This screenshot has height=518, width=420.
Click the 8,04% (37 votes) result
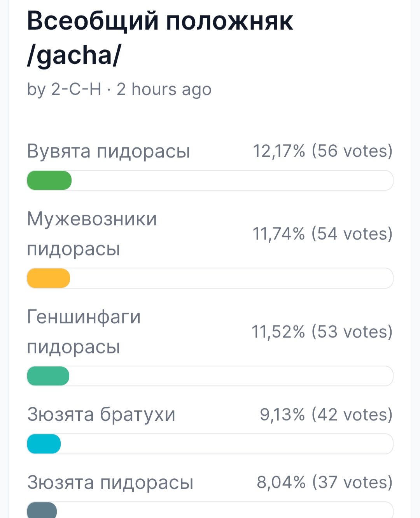(325, 482)
